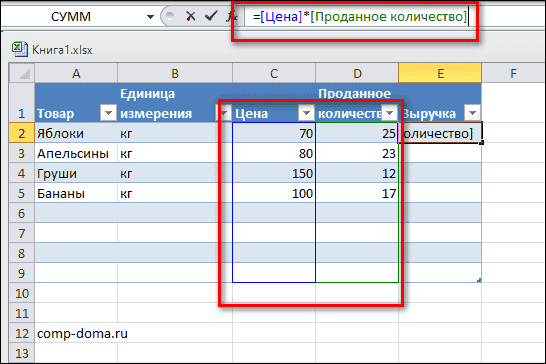Click the table resize handle at the Выручка column's bottom corner
The width and height of the screenshot is (546, 364).
pyautogui.click(x=479, y=280)
